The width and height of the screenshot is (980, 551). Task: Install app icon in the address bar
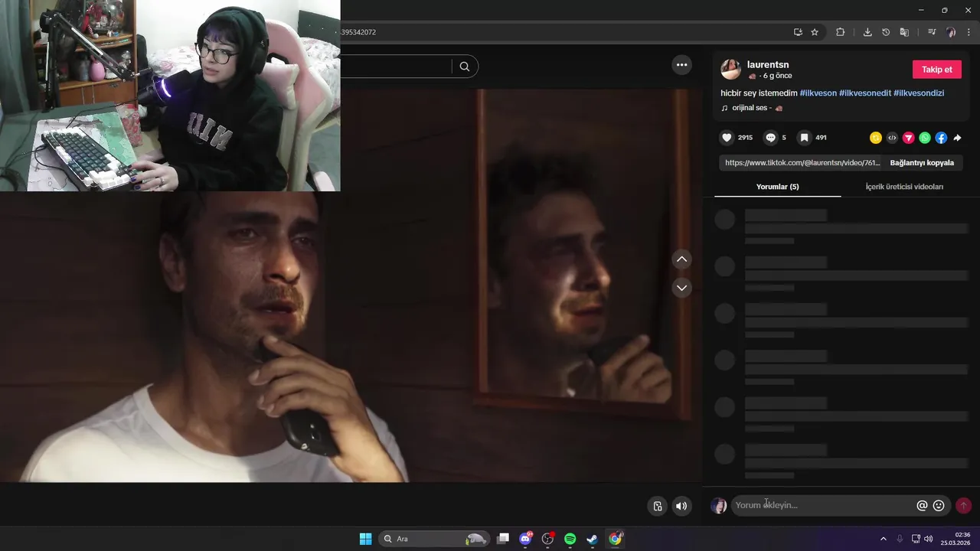pyautogui.click(x=798, y=32)
